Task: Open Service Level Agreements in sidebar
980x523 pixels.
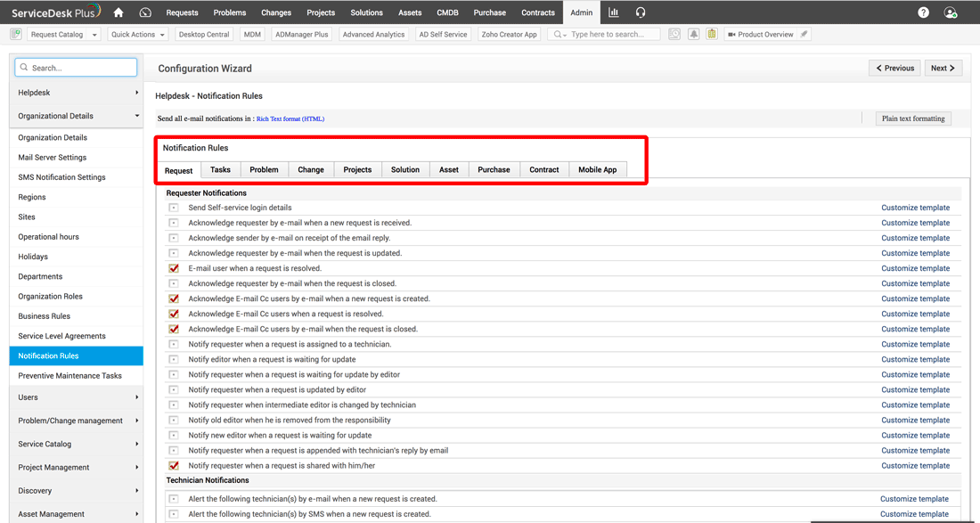Action: pyautogui.click(x=77, y=336)
